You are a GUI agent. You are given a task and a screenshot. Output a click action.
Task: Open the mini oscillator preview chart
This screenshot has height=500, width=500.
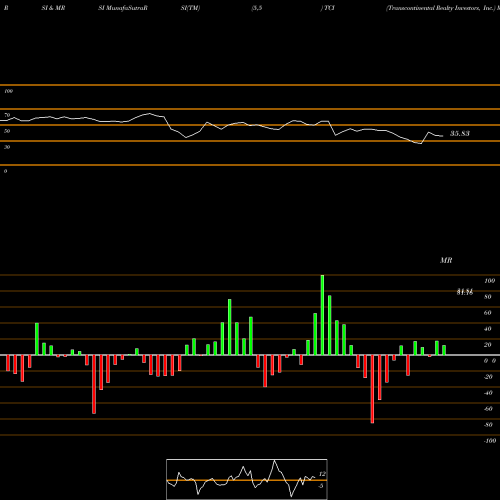pos(247,479)
